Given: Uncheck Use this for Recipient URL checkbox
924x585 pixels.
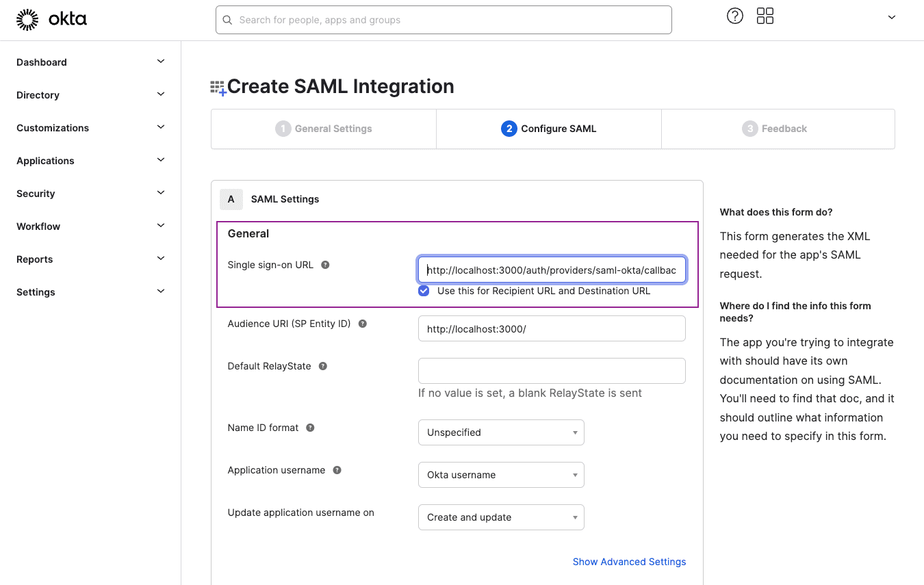Looking at the screenshot, I should point(424,291).
